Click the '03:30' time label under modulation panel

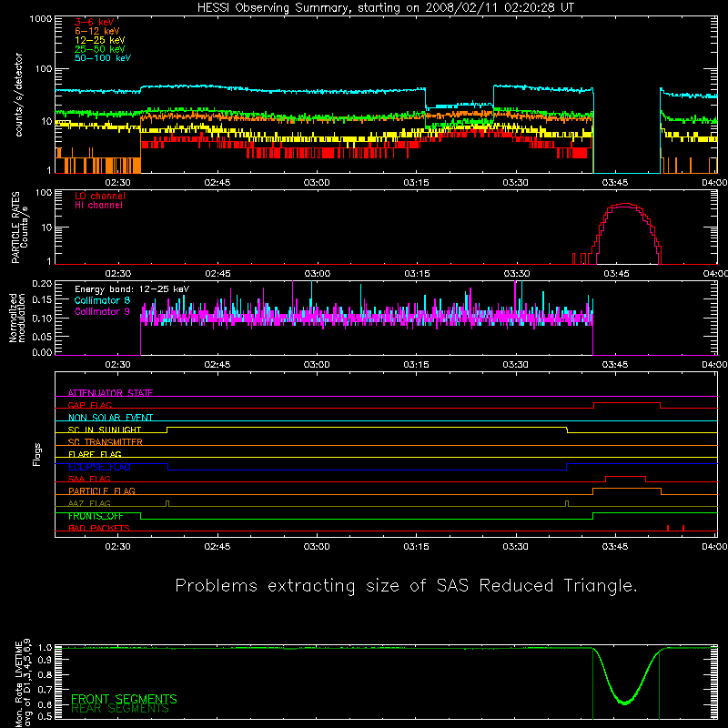pyautogui.click(x=515, y=365)
